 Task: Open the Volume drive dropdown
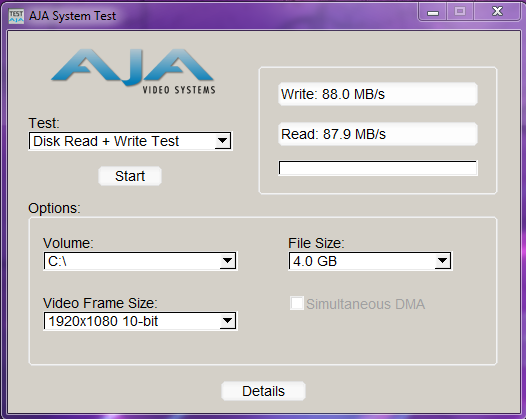point(140,261)
